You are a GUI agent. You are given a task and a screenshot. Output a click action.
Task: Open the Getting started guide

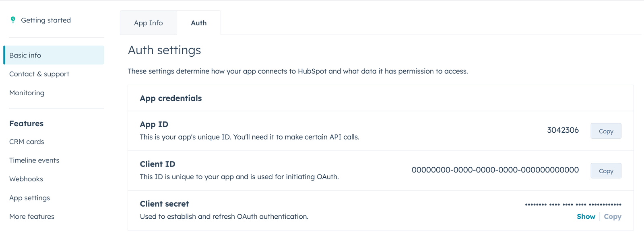pyautogui.click(x=45, y=20)
